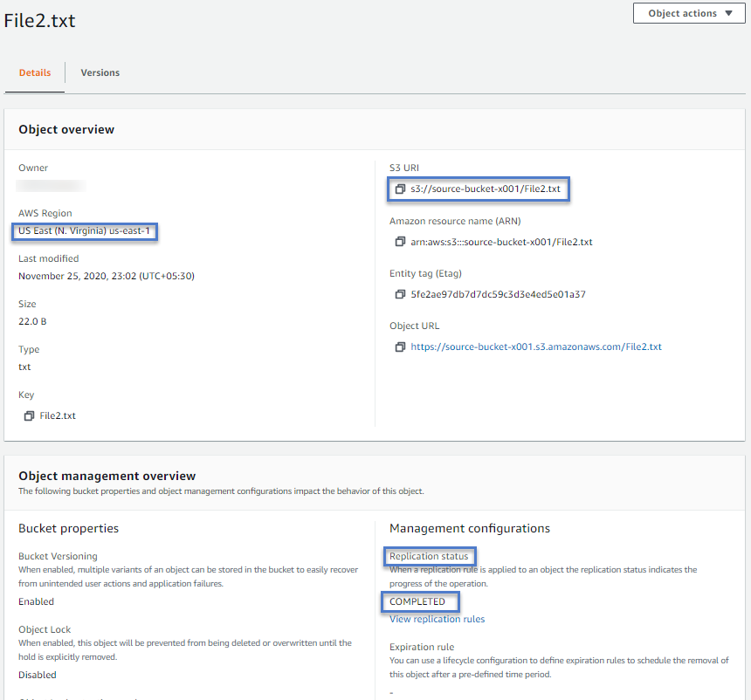The height and width of the screenshot is (700, 751).
Task: Open the source-bucket-x001 Object URL link
Action: pyautogui.click(x=536, y=347)
